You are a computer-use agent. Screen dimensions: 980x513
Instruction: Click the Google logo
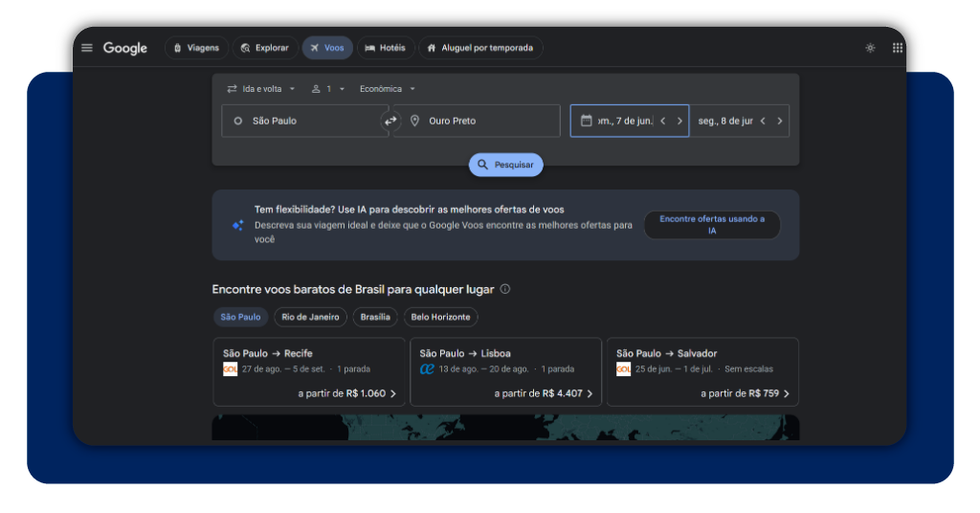click(x=125, y=48)
